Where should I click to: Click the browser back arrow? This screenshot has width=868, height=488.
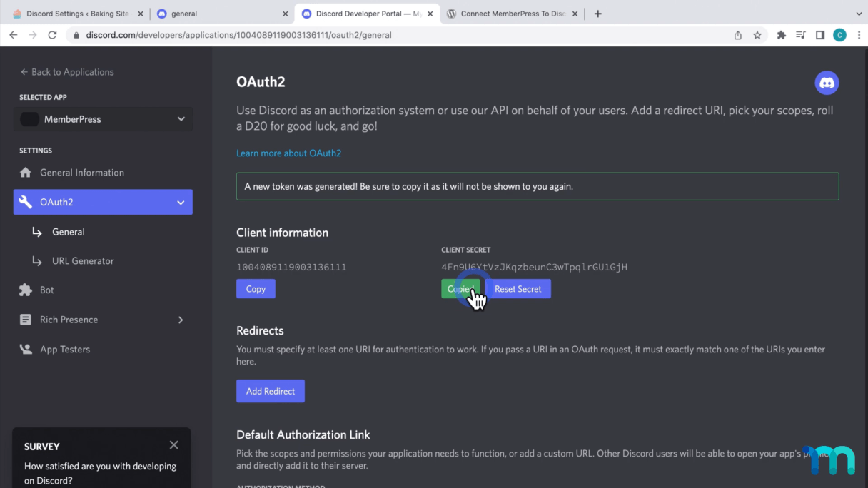[x=13, y=34]
